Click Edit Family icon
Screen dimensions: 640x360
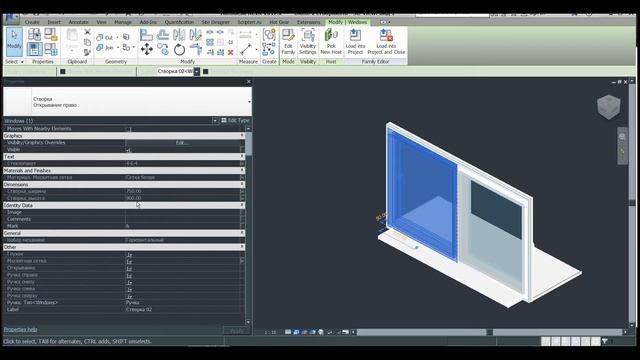pyautogui.click(x=288, y=42)
